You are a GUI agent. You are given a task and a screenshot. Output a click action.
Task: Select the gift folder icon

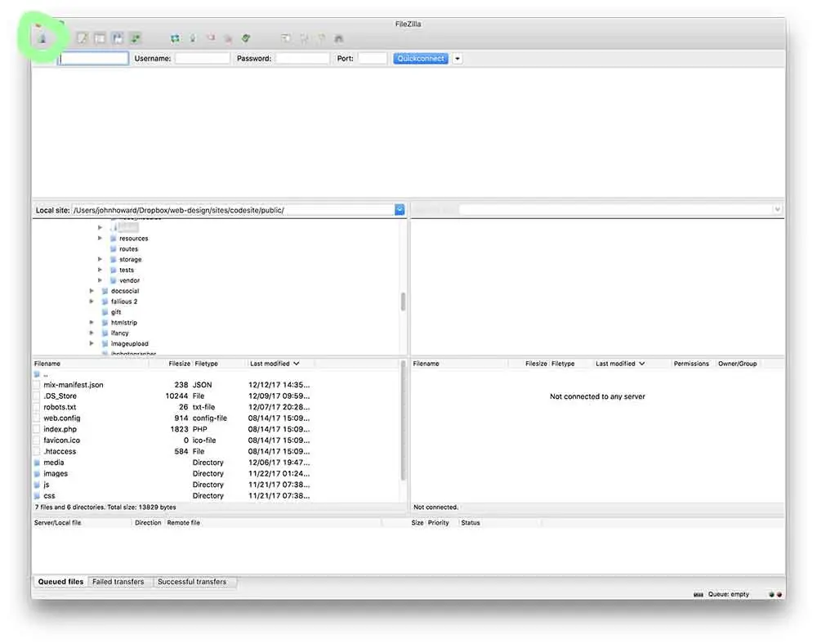pyautogui.click(x=105, y=311)
